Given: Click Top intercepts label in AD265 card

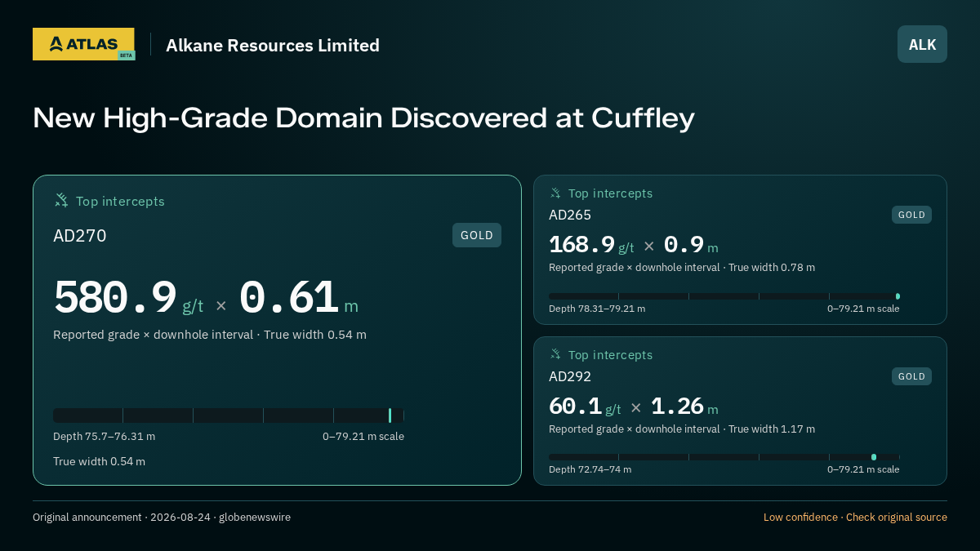Looking at the screenshot, I should [611, 193].
